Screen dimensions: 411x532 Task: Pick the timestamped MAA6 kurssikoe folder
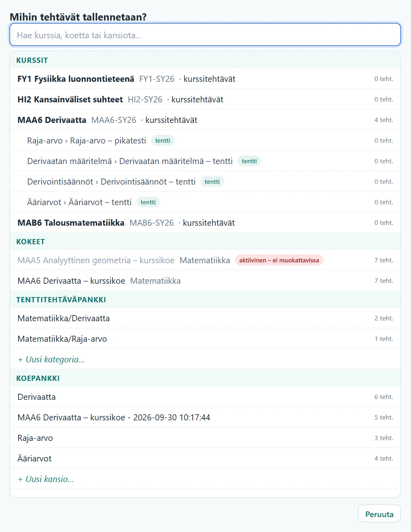pos(205,417)
